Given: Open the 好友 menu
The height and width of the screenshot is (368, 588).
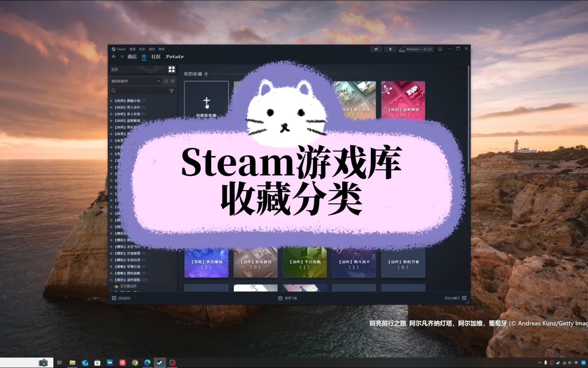Looking at the screenshot, I should click(142, 49).
